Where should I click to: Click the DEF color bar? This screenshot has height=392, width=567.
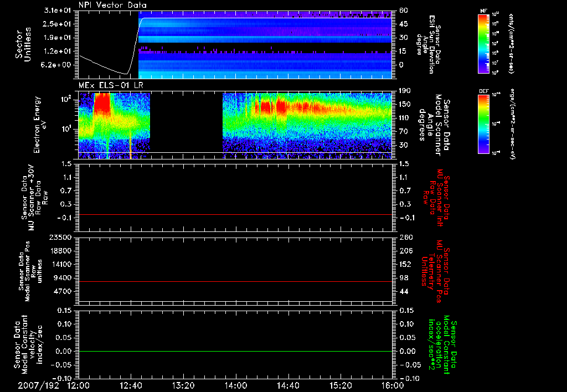484,125
